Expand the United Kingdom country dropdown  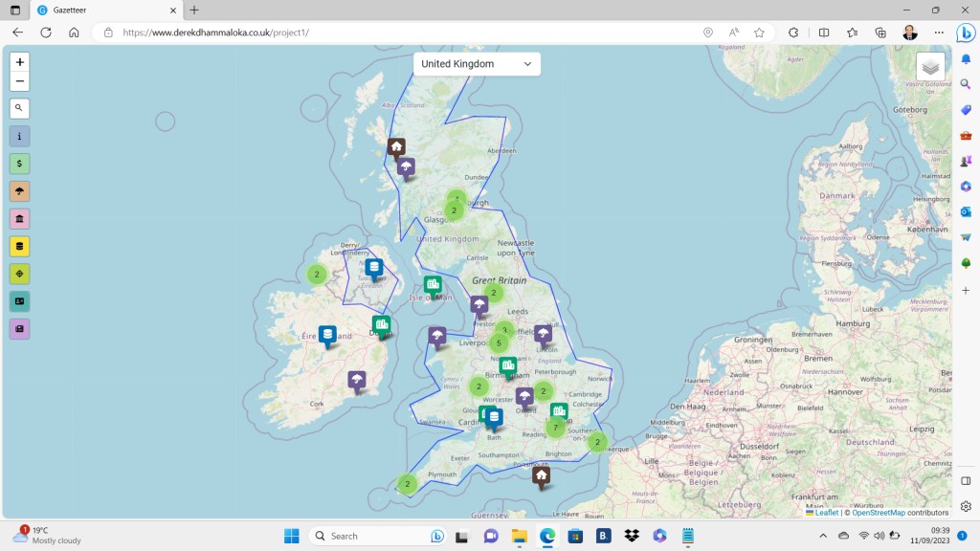[477, 64]
